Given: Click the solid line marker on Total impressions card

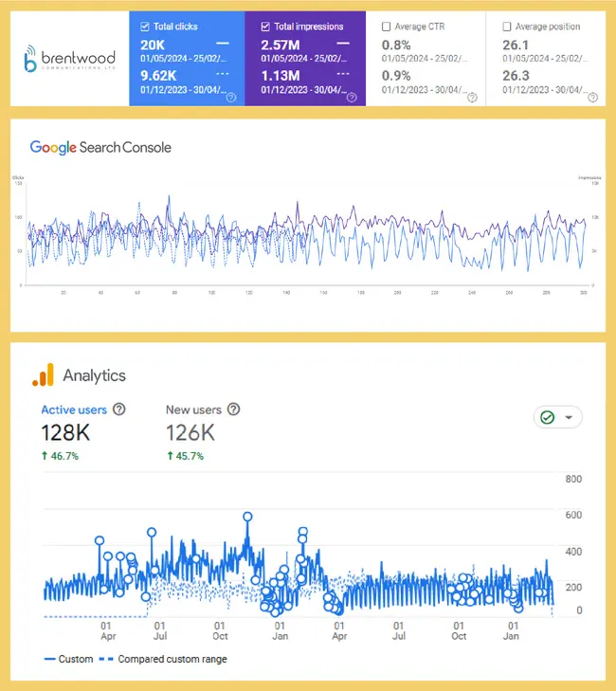Looking at the screenshot, I should click(343, 44).
